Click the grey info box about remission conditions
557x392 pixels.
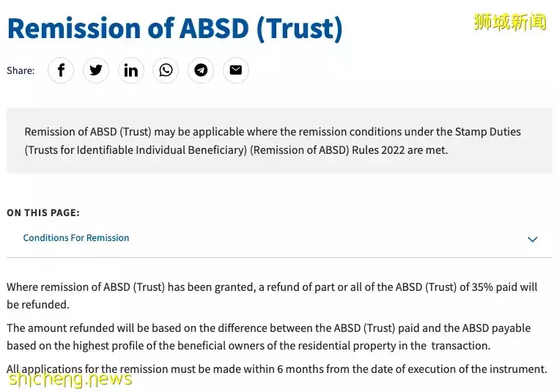(x=278, y=141)
